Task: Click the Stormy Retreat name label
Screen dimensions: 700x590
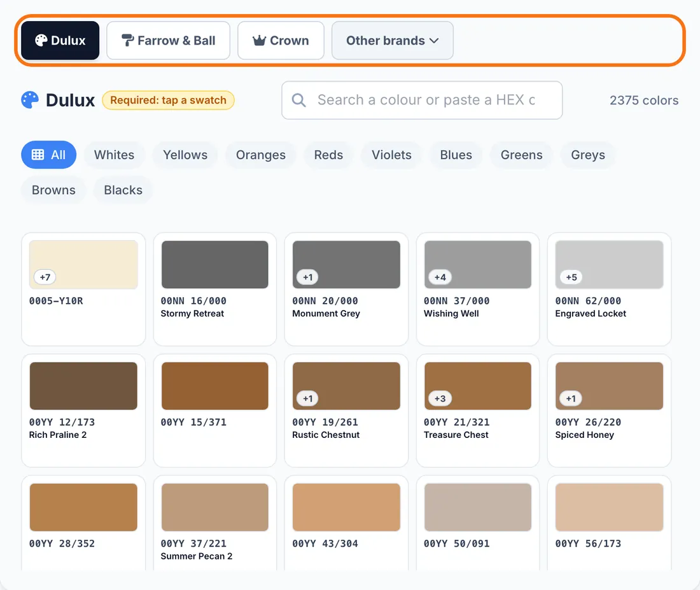Action: point(192,314)
